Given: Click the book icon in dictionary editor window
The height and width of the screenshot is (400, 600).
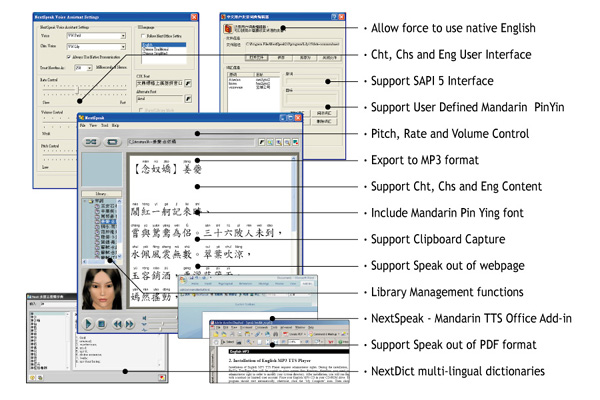Looking at the screenshot, I should [228, 29].
